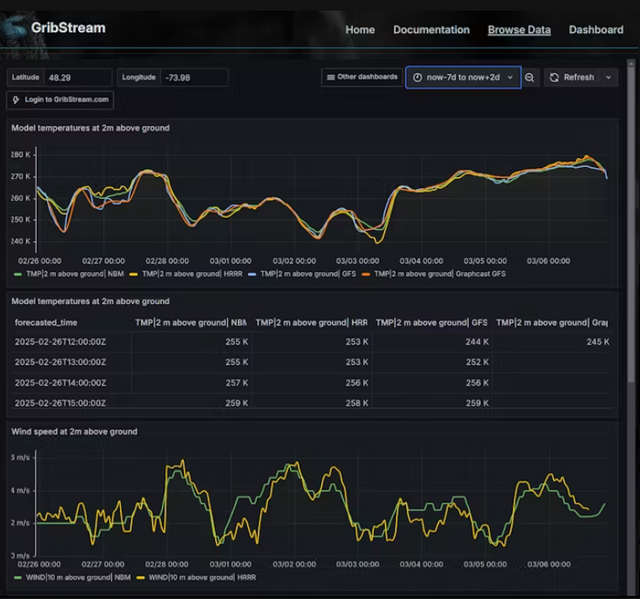Click the 280 K axis label
This screenshot has width=640, height=599.
click(20, 155)
